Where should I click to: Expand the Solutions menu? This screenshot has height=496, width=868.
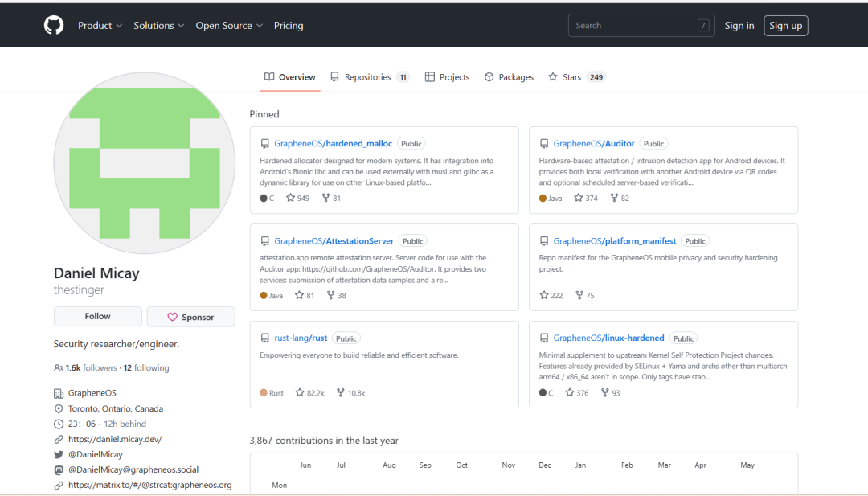(x=159, y=26)
